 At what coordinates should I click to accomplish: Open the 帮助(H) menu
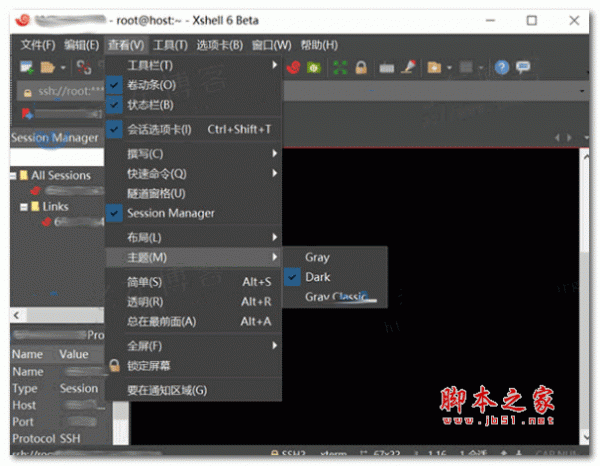(x=319, y=45)
